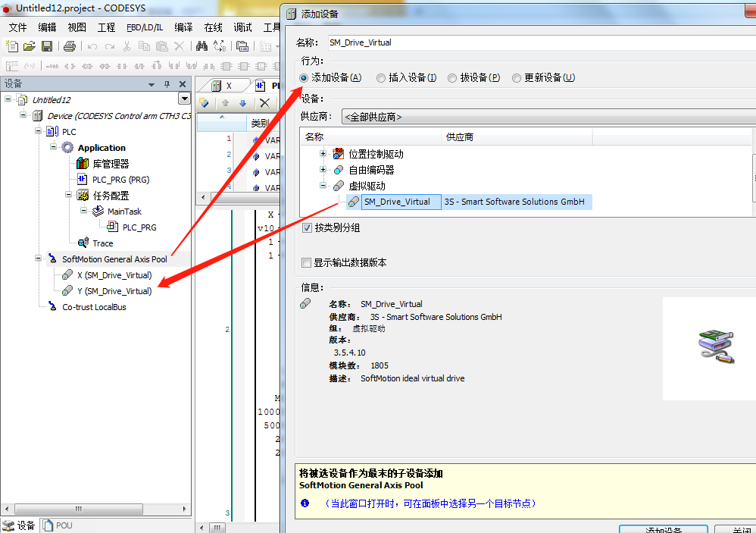Click the grayed-out undo arrow icon
This screenshot has width=756, height=533.
pyautogui.click(x=92, y=46)
